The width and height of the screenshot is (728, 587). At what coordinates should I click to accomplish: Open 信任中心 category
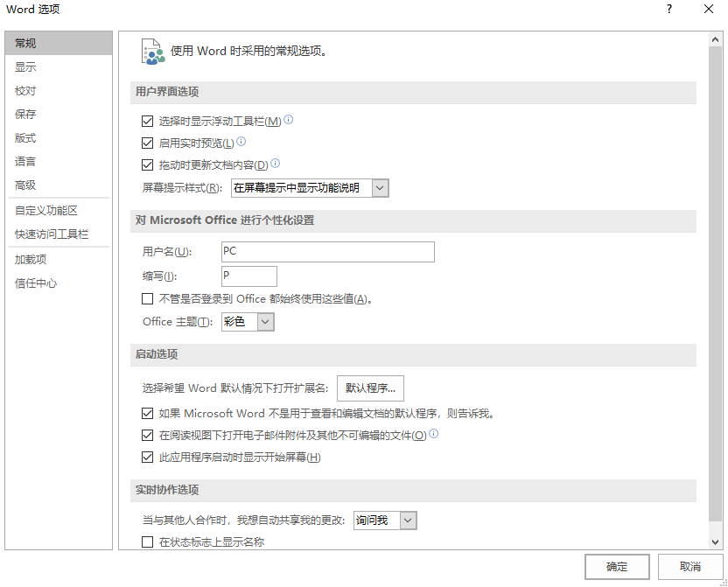click(59, 283)
